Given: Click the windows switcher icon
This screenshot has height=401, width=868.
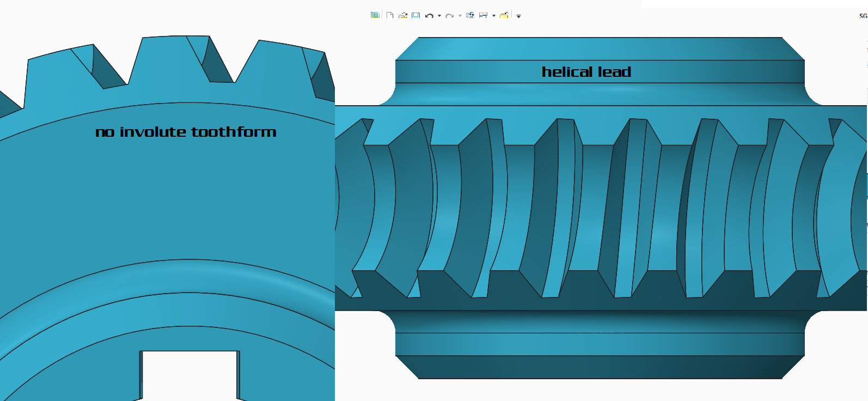Looking at the screenshot, I should [483, 15].
